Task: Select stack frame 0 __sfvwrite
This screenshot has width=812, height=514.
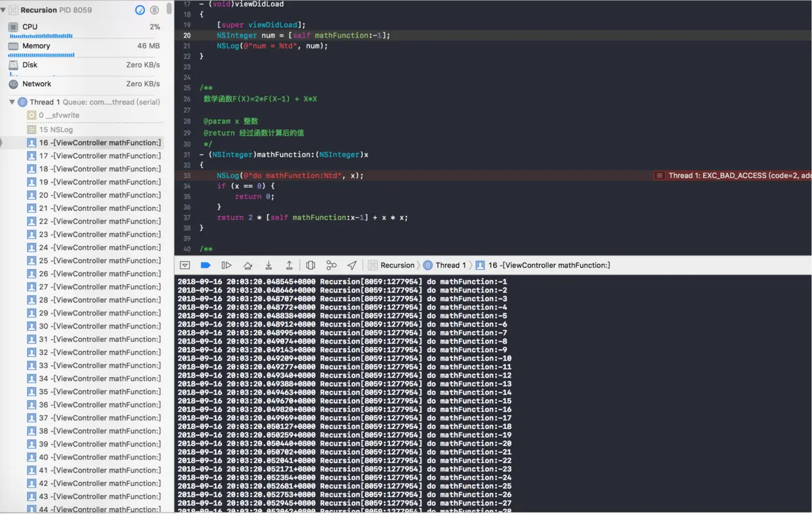Action: tap(94, 115)
